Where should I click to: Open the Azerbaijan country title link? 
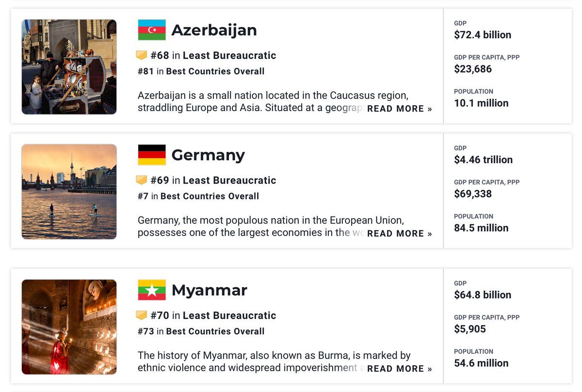coord(214,30)
